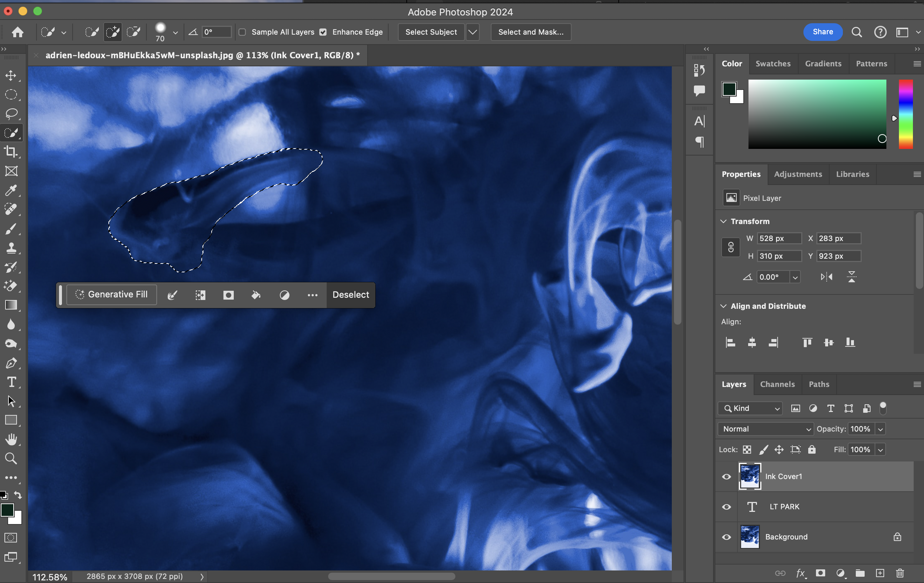Click the vertical hue slider bar
Viewport: 924px width, 583px height.
(905, 114)
